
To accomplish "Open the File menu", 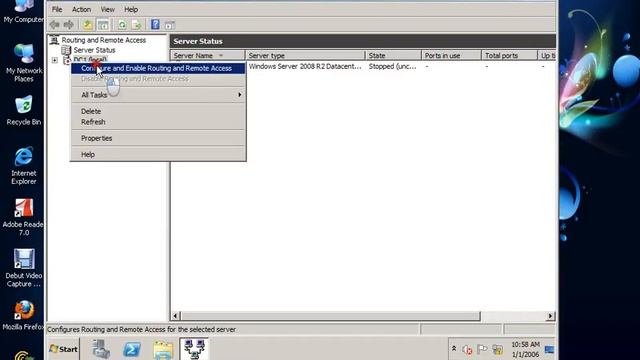I will coord(57,9).
